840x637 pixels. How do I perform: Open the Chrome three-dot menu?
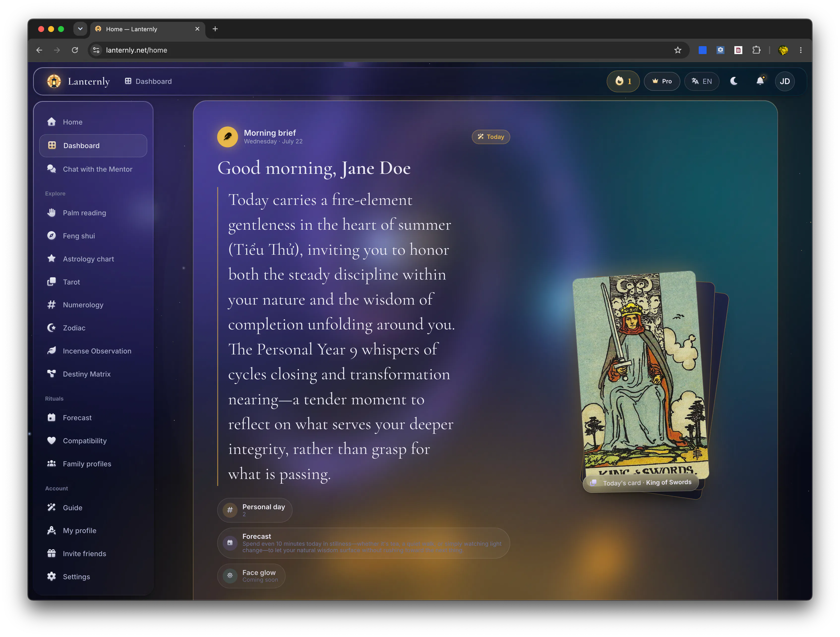click(x=801, y=50)
